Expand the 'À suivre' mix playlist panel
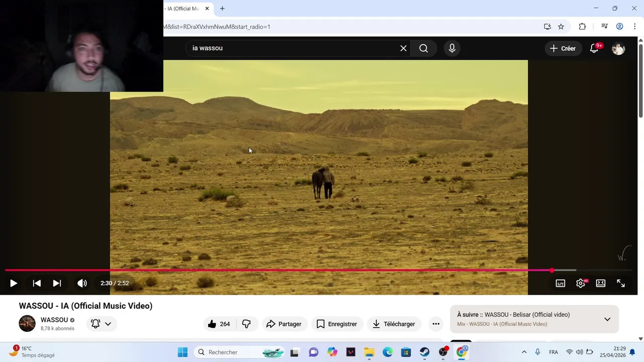 (607, 319)
